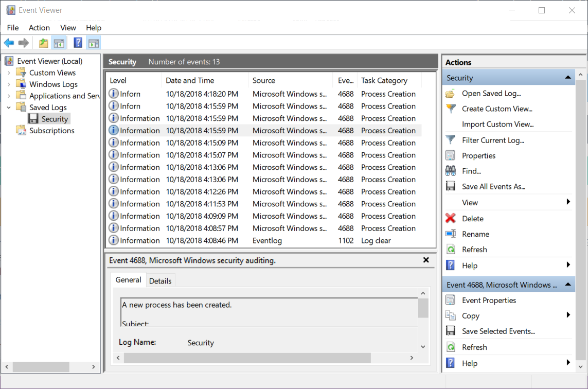Click the Eve... Event ID column header
Image resolution: width=588 pixels, height=389 pixels.
click(x=345, y=80)
